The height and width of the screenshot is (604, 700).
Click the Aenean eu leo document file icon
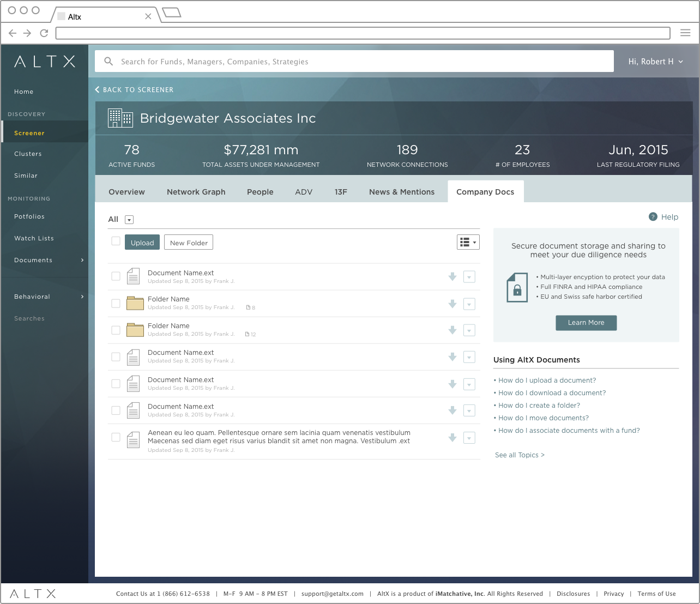click(133, 439)
